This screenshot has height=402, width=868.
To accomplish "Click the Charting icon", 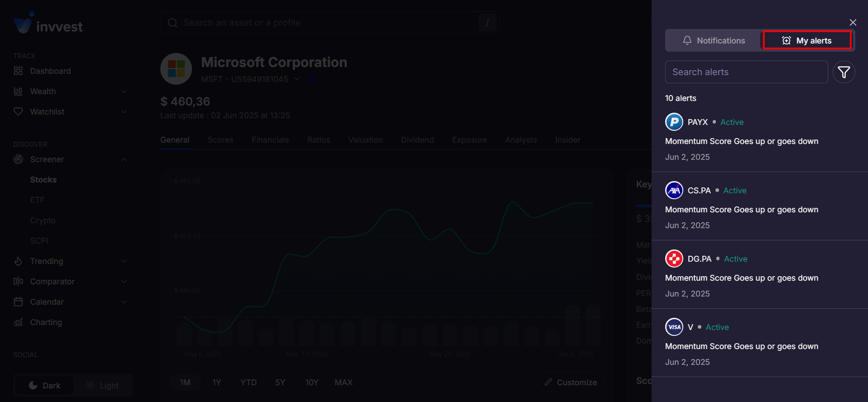I will [x=18, y=322].
